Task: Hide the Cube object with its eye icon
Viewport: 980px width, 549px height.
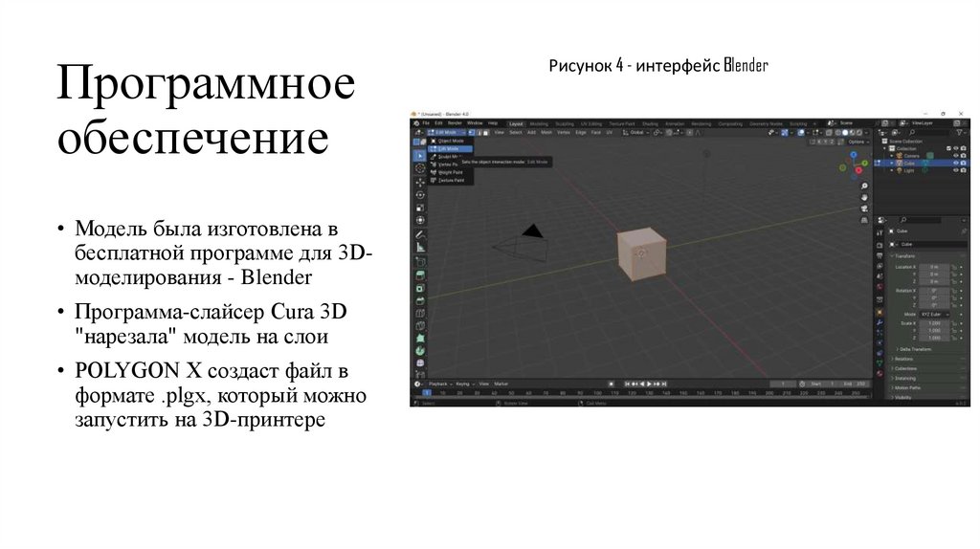Action: point(956,163)
